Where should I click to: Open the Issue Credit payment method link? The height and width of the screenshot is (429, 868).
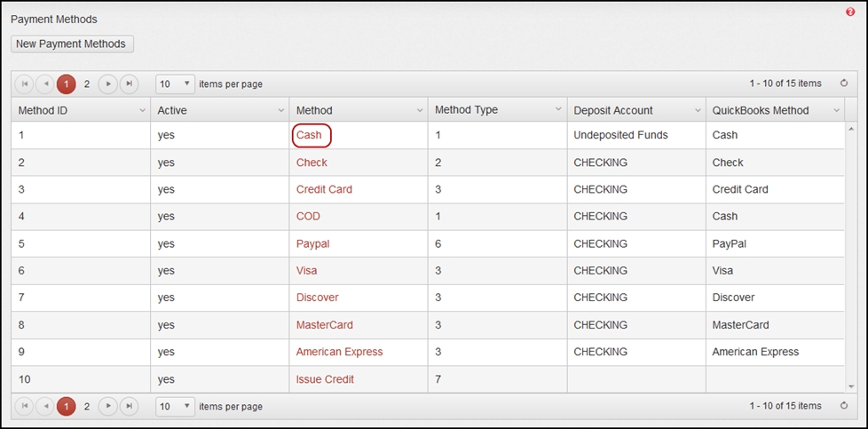325,379
